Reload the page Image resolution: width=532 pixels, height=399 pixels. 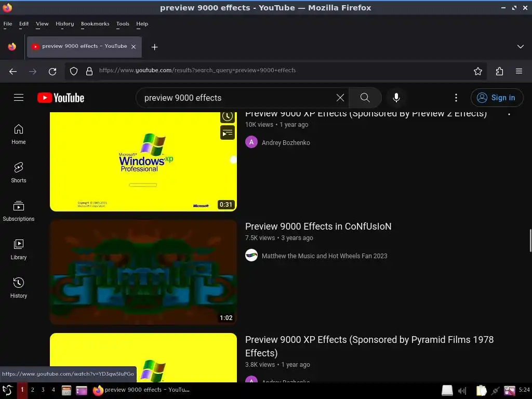52,71
